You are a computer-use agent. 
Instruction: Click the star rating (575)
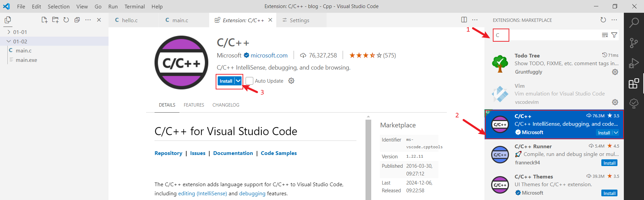click(373, 55)
